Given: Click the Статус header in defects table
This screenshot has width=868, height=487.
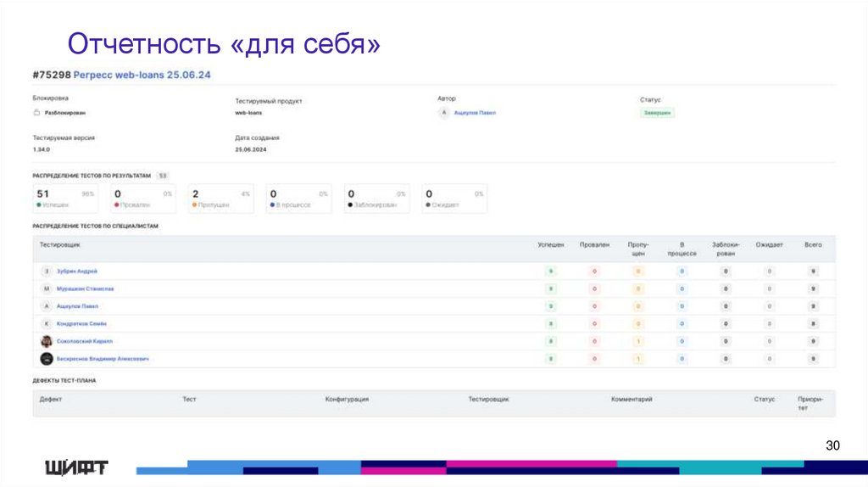Looking at the screenshot, I should coord(765,399).
